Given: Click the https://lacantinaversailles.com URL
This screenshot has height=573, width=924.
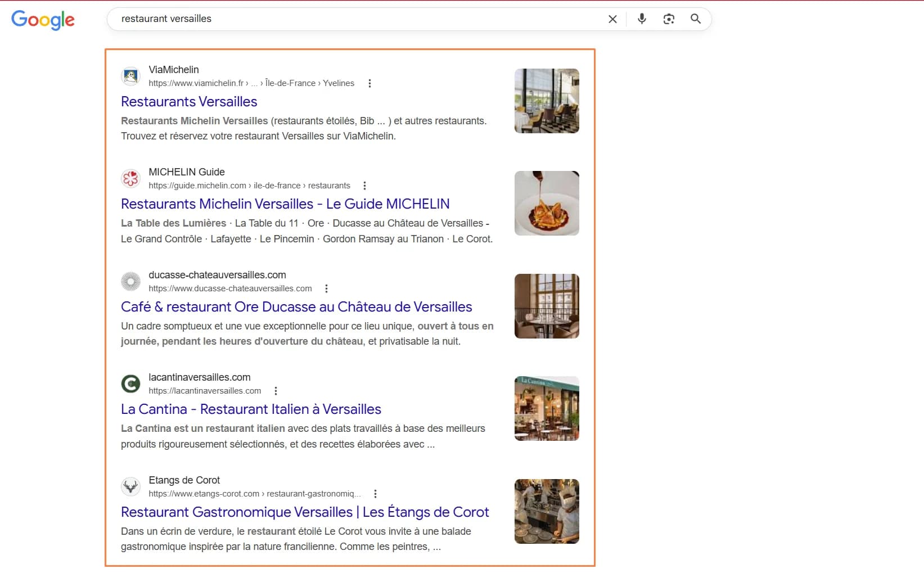Looking at the screenshot, I should tap(205, 391).
